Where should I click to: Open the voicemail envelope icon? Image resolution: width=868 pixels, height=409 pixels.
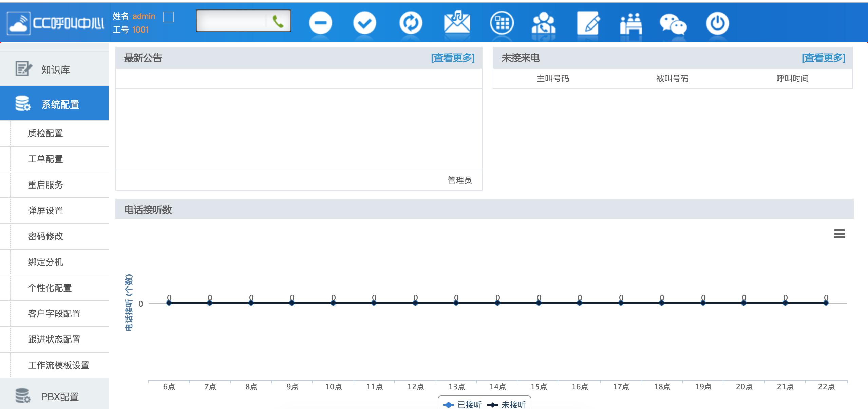pyautogui.click(x=457, y=22)
